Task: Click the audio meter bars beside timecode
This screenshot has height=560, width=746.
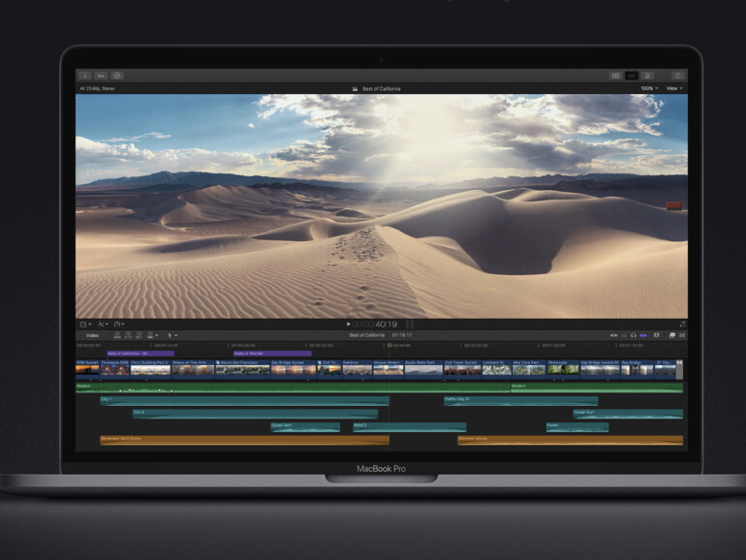Action: click(x=410, y=325)
